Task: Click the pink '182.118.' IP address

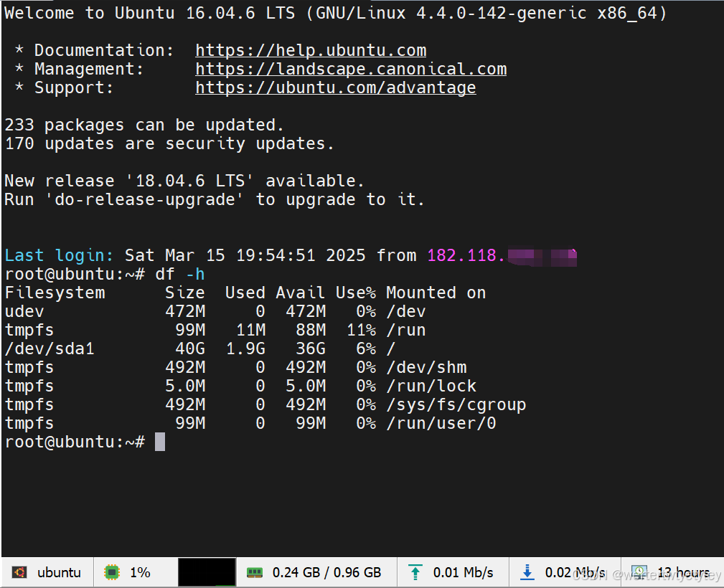Action: coord(466,255)
